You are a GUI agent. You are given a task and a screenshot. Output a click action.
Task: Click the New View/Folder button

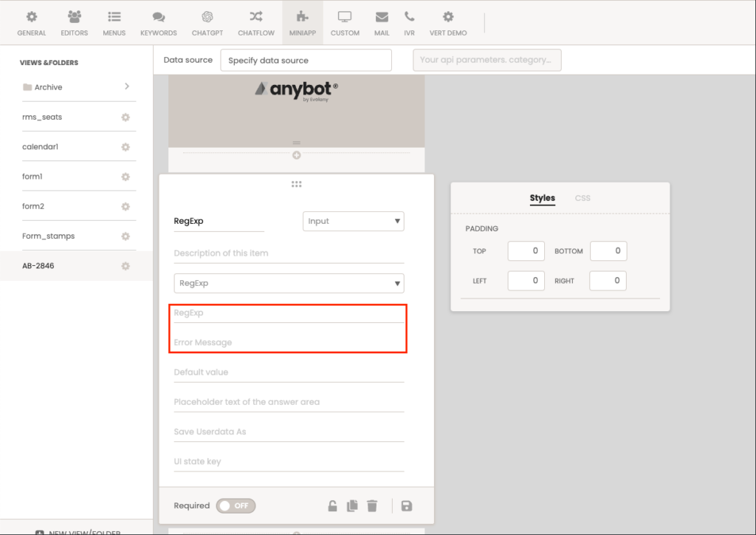77,531
